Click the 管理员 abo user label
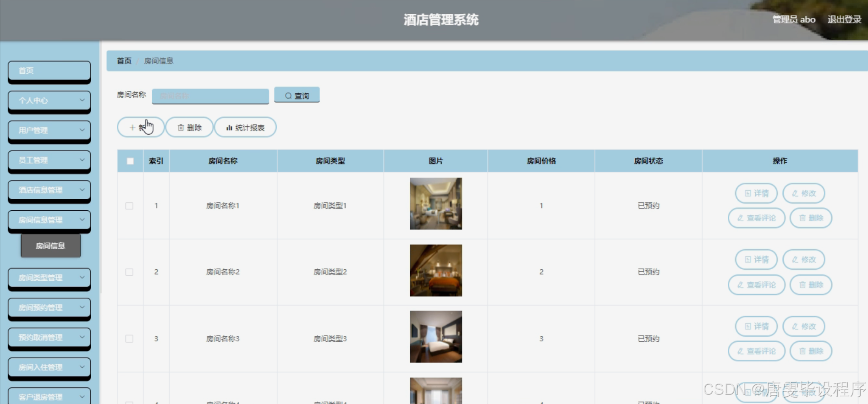 (x=794, y=19)
